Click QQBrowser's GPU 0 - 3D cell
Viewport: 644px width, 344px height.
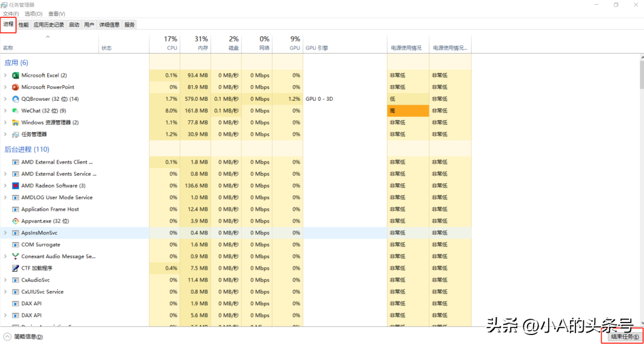click(345, 99)
